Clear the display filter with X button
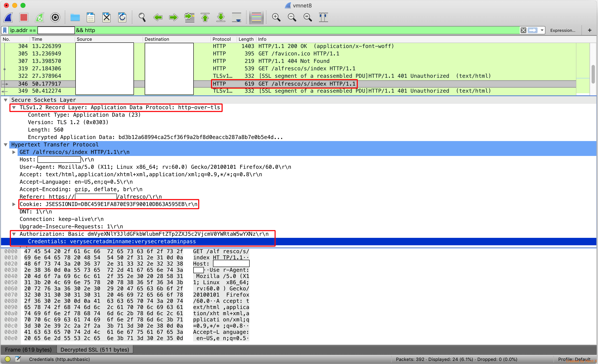This screenshot has height=364, width=598. [x=523, y=30]
